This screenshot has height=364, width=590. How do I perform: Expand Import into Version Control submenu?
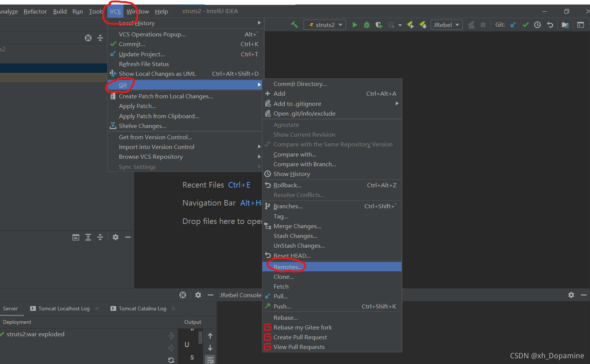(185, 147)
